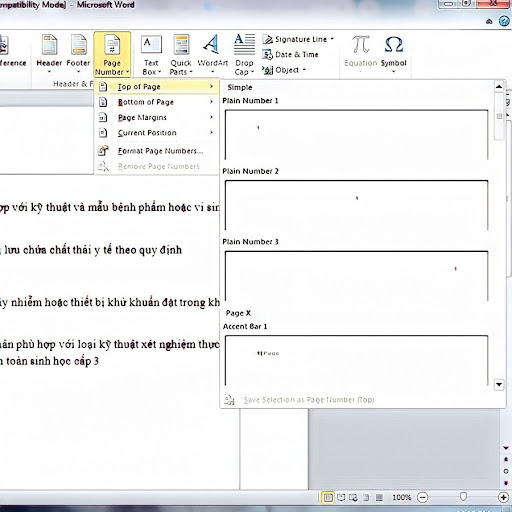This screenshot has width=512, height=512.
Task: Insert an Object
Action: 284,70
